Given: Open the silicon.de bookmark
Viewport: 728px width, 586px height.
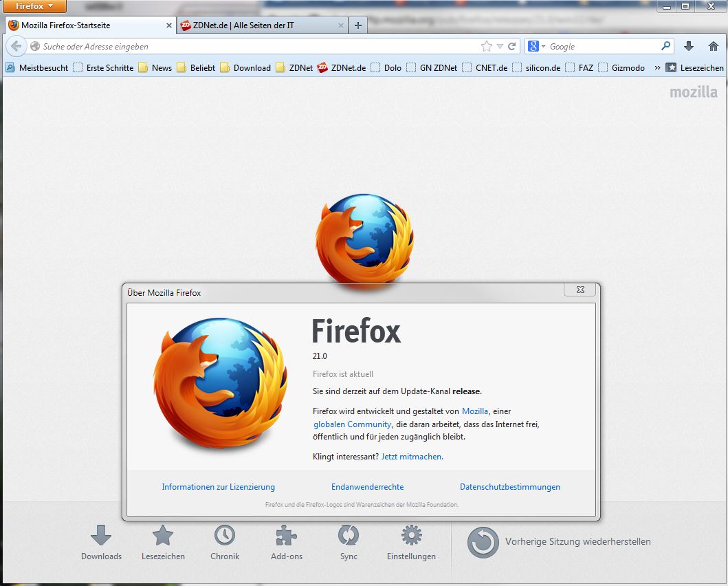Looking at the screenshot, I should [536, 68].
